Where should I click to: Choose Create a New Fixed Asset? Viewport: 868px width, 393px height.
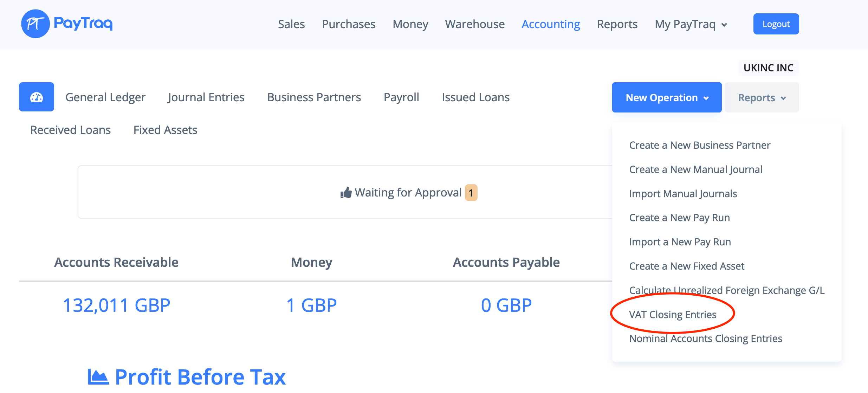[687, 266]
